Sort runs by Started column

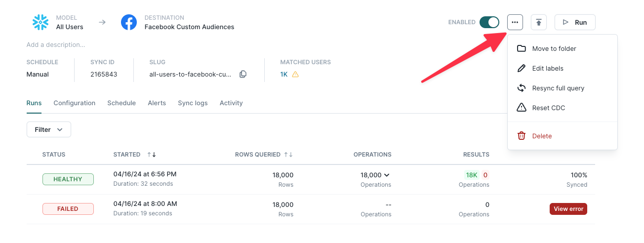152,155
